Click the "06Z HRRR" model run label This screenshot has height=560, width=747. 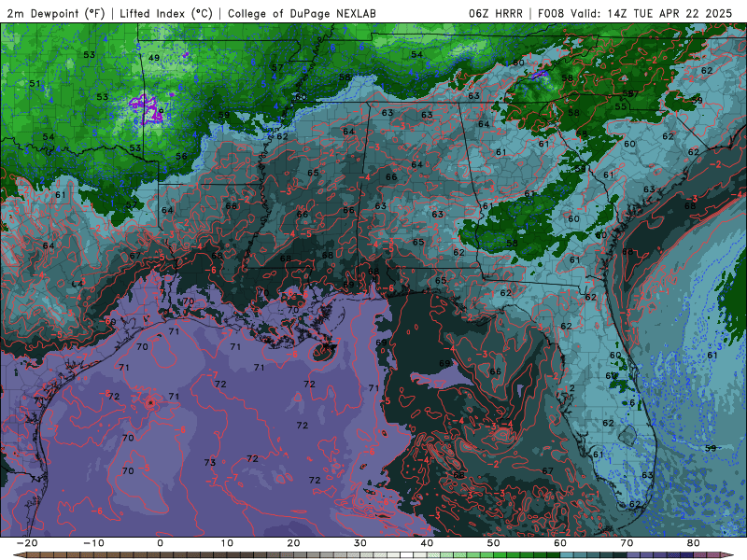coord(496,13)
